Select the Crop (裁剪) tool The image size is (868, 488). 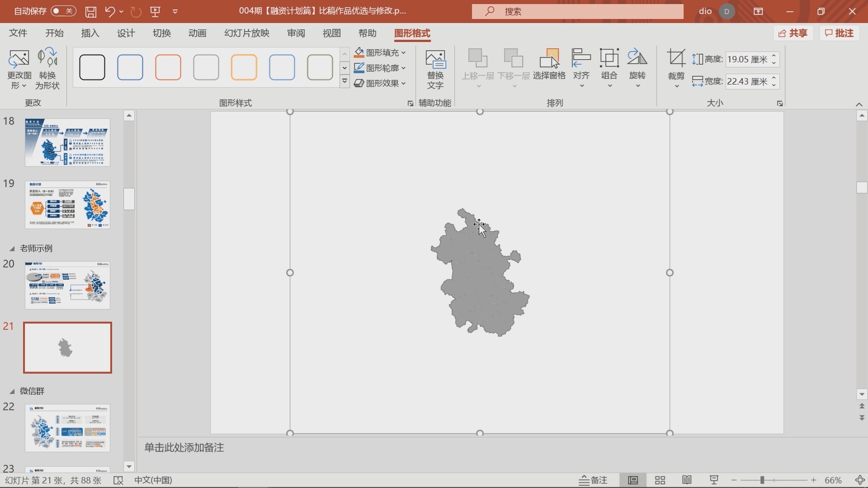(676, 68)
